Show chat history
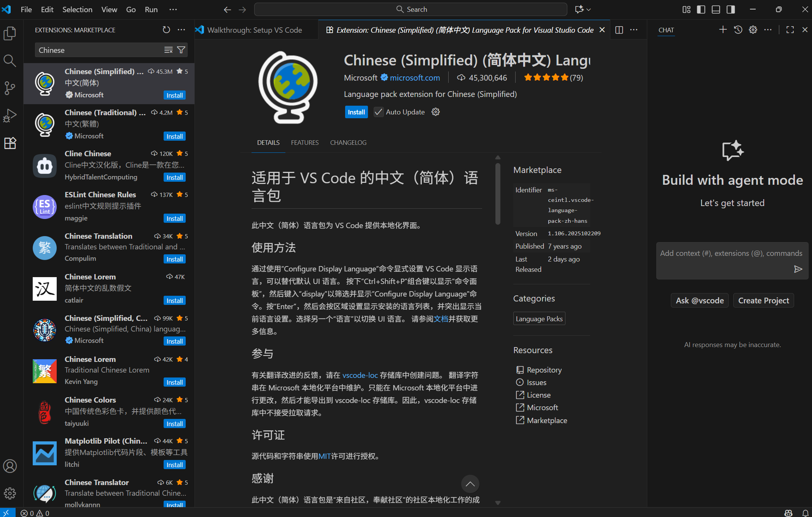This screenshot has height=517, width=812. (738, 30)
